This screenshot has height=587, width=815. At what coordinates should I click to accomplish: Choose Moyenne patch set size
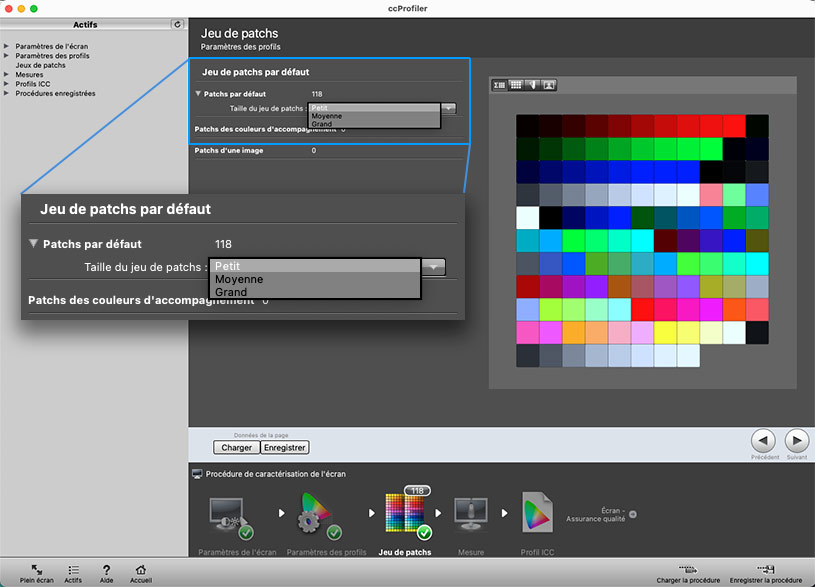pyautogui.click(x=374, y=116)
